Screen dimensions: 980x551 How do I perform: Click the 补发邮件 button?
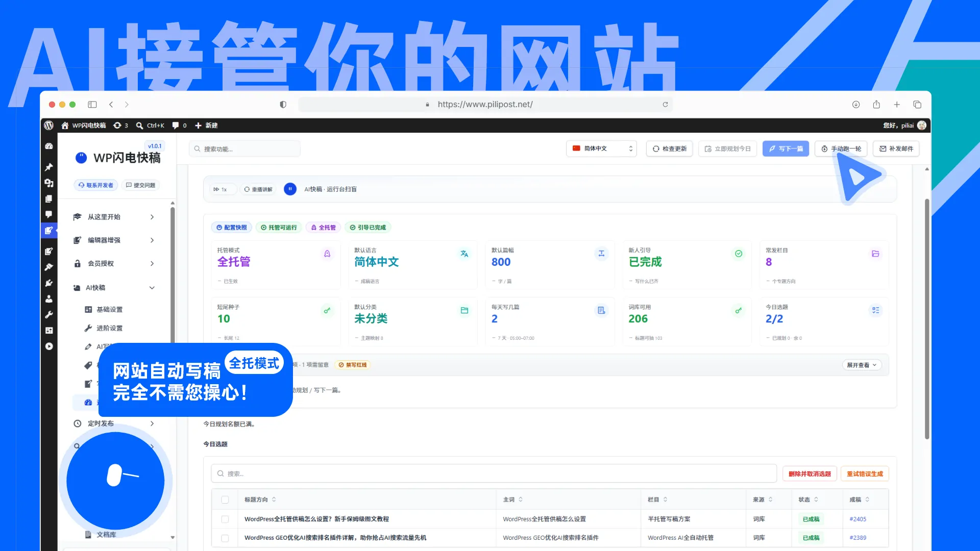coord(896,149)
